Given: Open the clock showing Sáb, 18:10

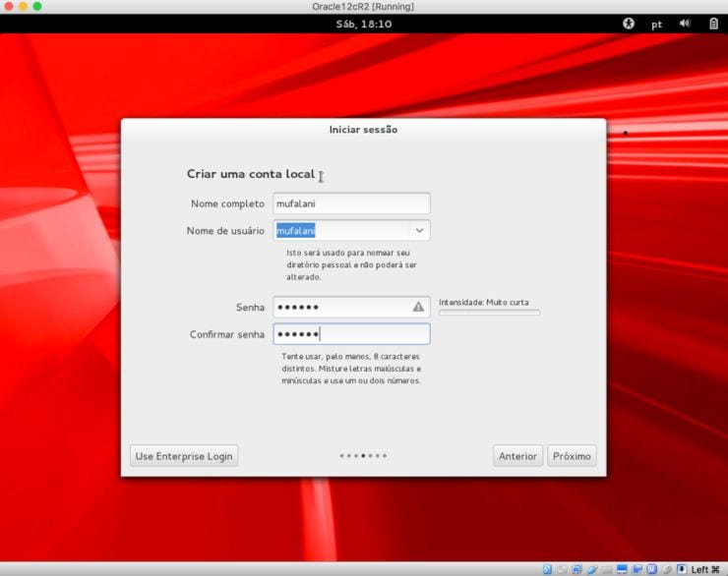Looking at the screenshot, I should point(364,25).
